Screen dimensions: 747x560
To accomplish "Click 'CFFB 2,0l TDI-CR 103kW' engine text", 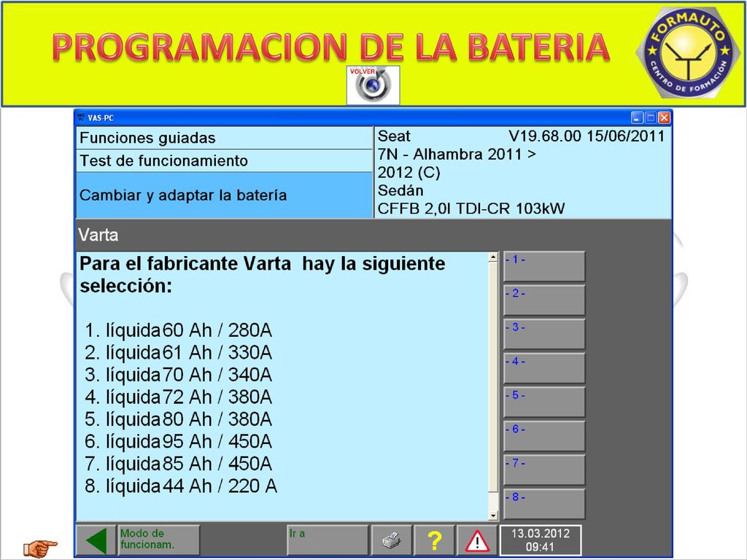I will [x=471, y=209].
